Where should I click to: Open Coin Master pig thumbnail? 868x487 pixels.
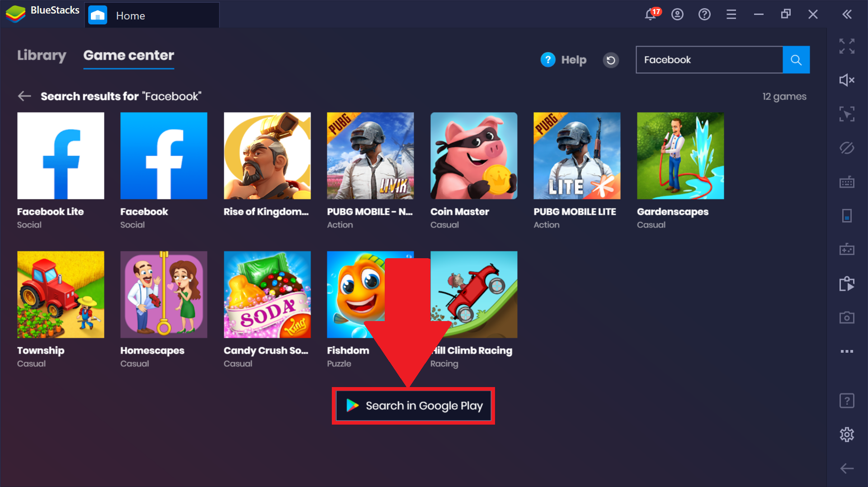click(x=474, y=156)
